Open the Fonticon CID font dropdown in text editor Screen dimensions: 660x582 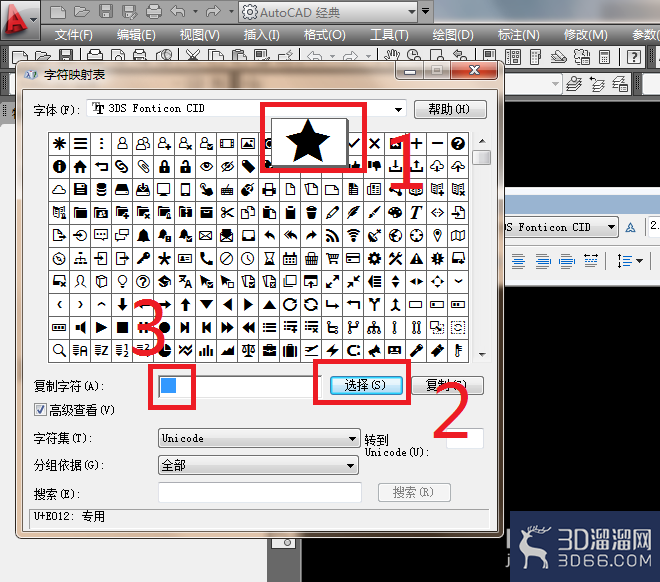click(611, 227)
